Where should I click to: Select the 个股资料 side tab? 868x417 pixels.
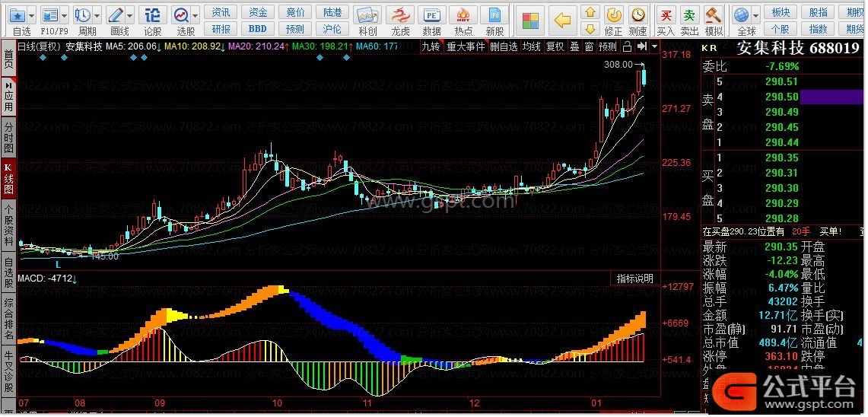(x=8, y=225)
